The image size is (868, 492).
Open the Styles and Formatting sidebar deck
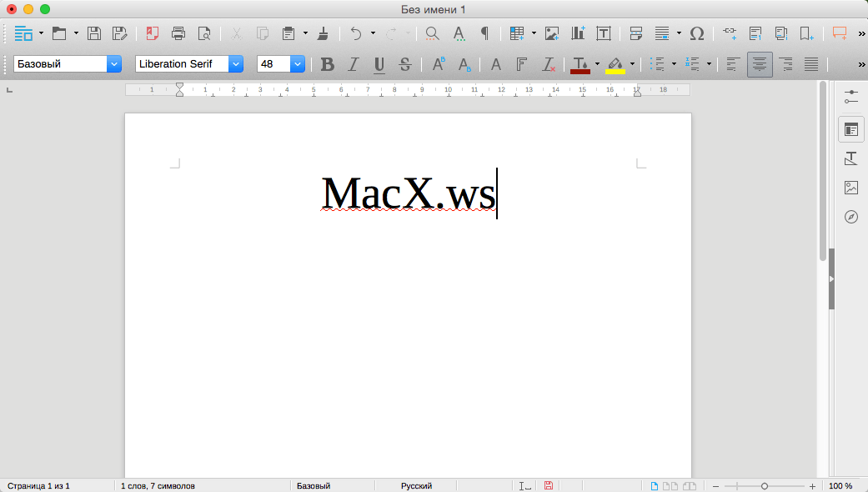click(x=851, y=158)
